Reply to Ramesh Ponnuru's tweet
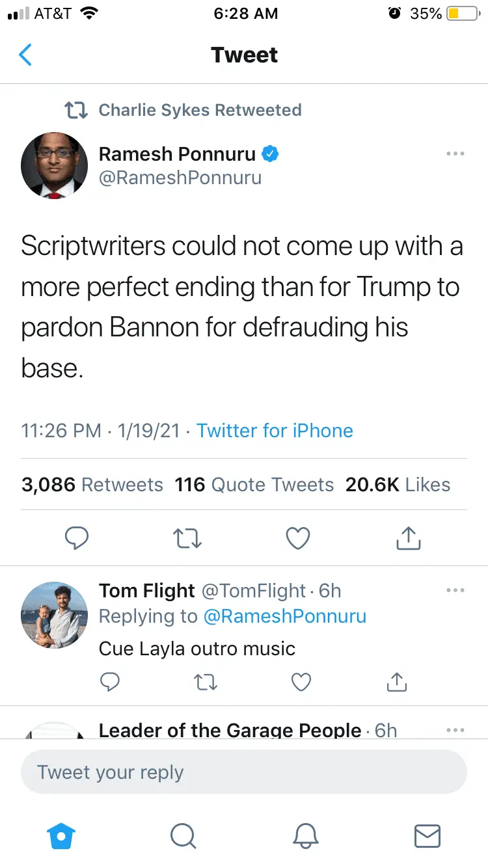The image size is (488, 868). [x=77, y=538]
